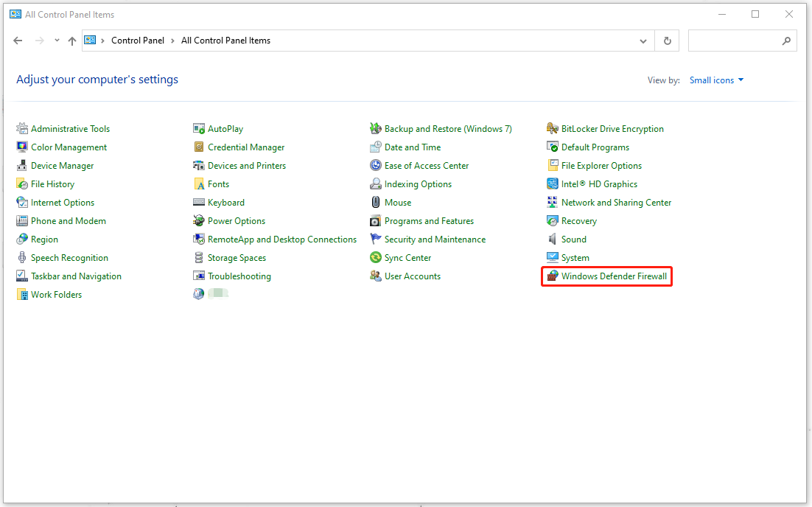Expand the address bar dropdown
This screenshot has width=812, height=507.
(642, 41)
